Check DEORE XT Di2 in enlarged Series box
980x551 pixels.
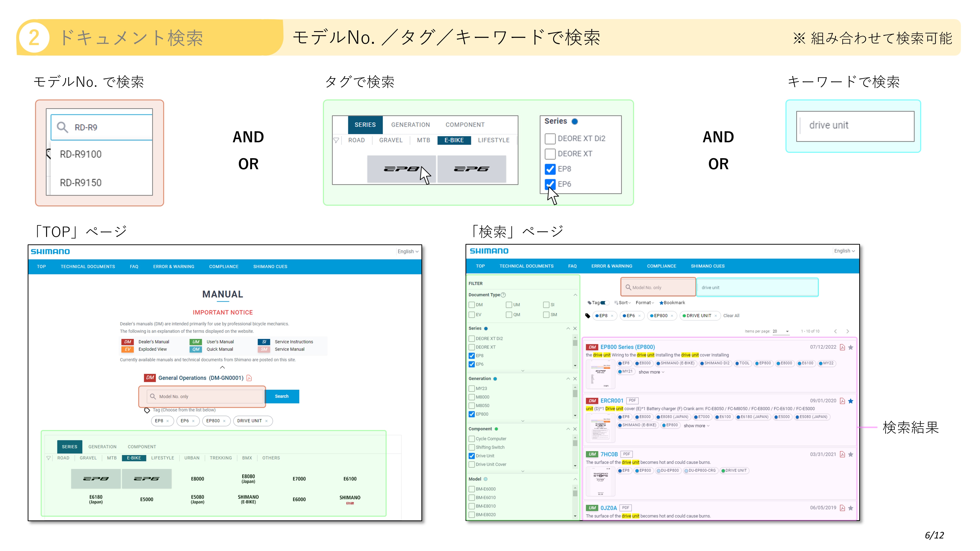click(550, 139)
